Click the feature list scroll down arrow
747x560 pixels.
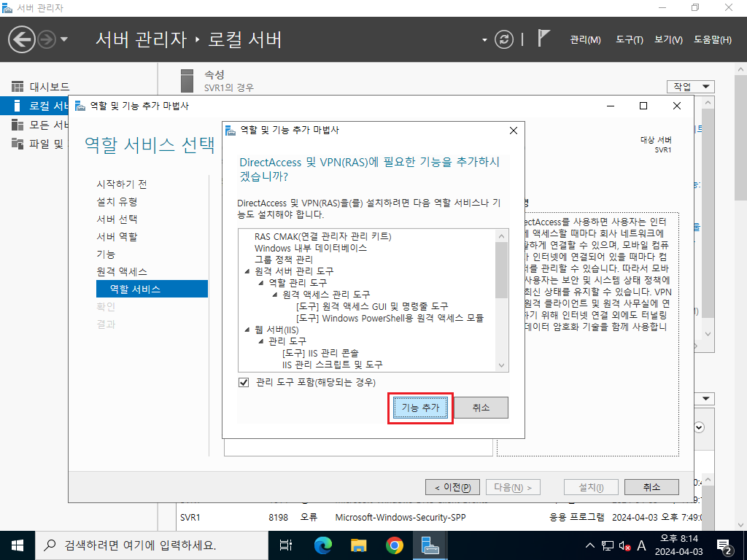[x=501, y=365]
